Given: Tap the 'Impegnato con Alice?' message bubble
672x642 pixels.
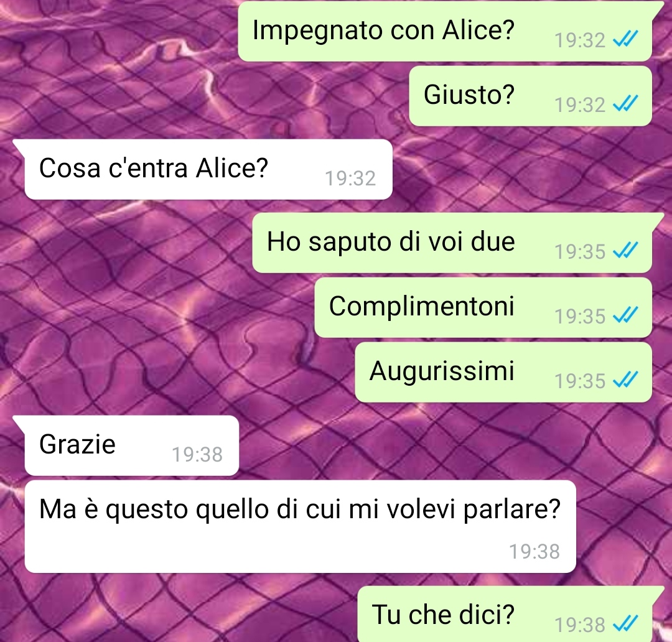Looking at the screenshot, I should coord(445,31).
